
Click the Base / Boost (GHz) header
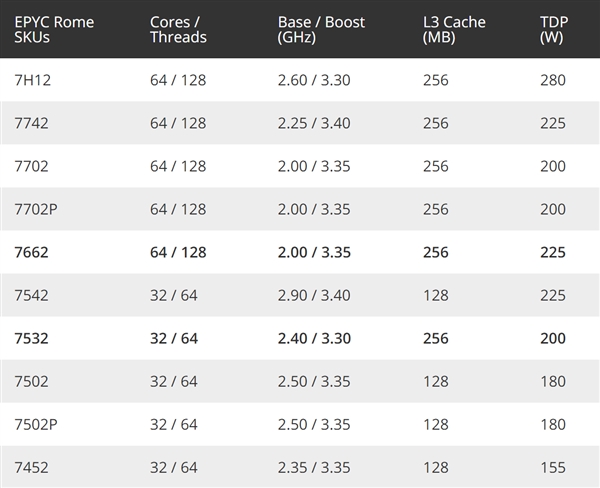tap(321, 30)
